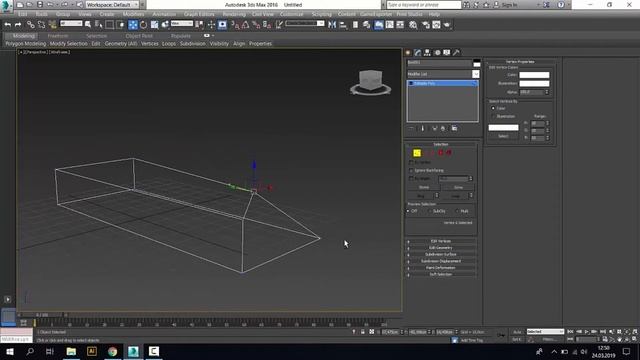Activate the Select and Scale tool

pyautogui.click(x=154, y=25)
